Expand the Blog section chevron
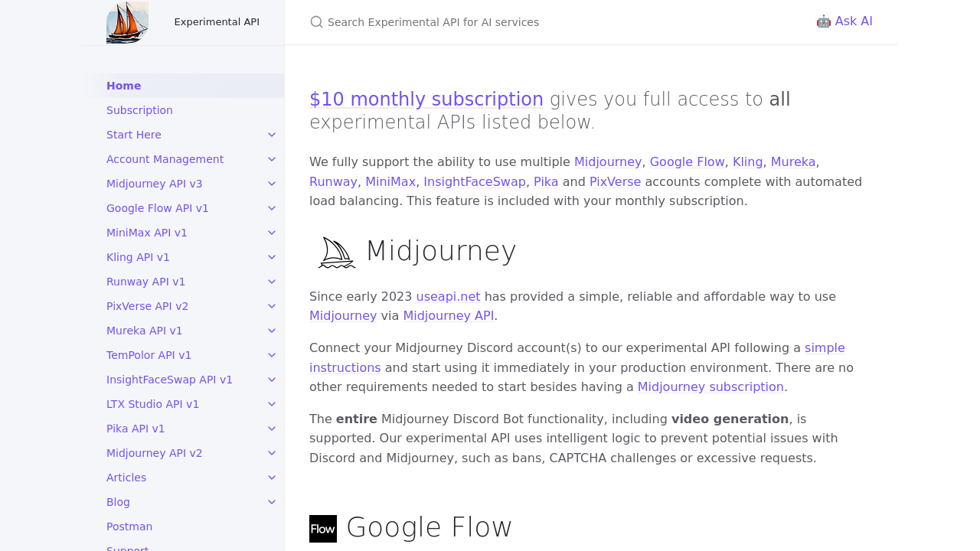Screen dimensions: 980x551 click(x=272, y=502)
